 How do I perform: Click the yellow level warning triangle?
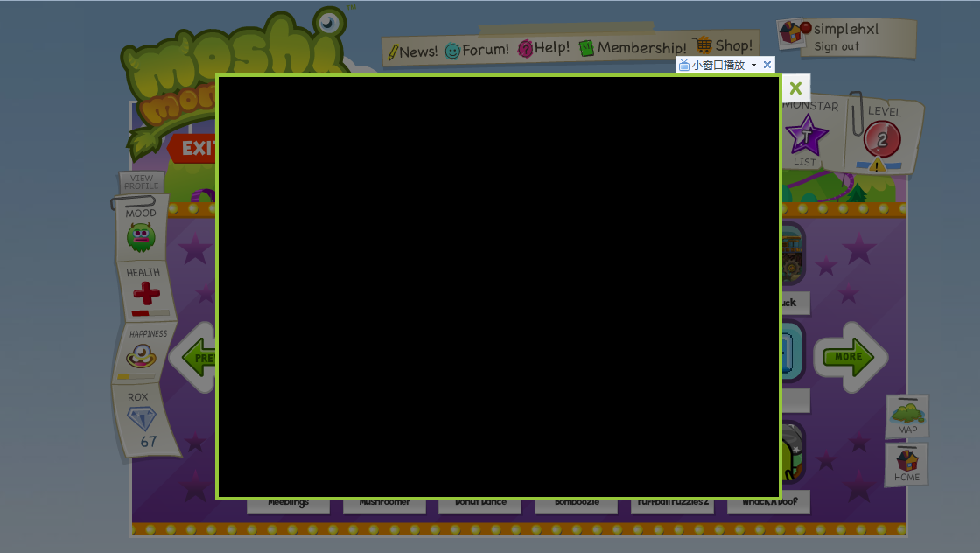tap(878, 165)
